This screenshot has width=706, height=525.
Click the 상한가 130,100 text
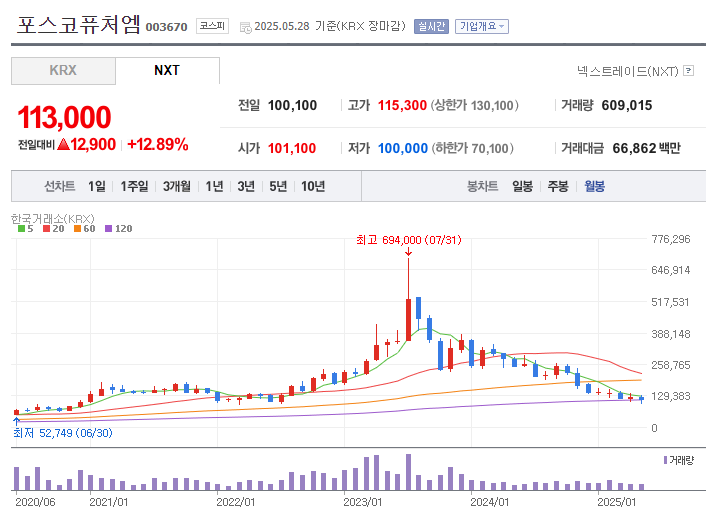pos(475,105)
